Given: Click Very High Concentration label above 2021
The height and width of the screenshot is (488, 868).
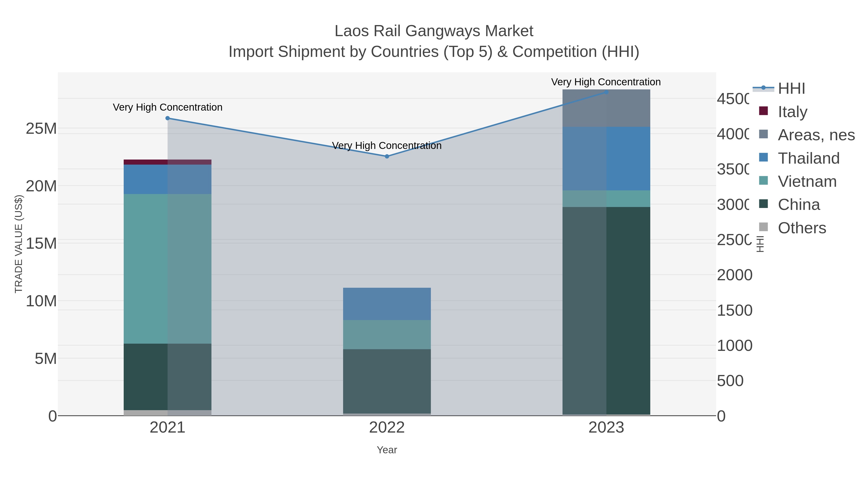Looking at the screenshot, I should click(168, 107).
